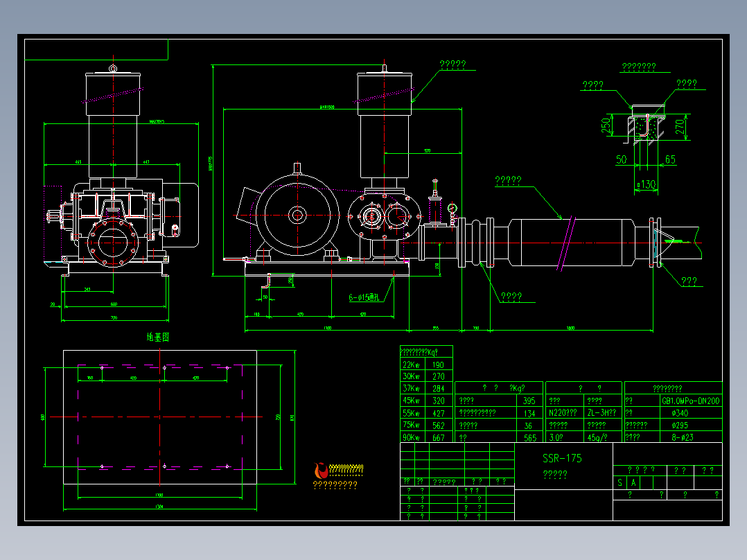Viewport: 747px width, 560px height.
Task: Select the 6-ø15通孔 hole annotation
Action: pos(364,297)
